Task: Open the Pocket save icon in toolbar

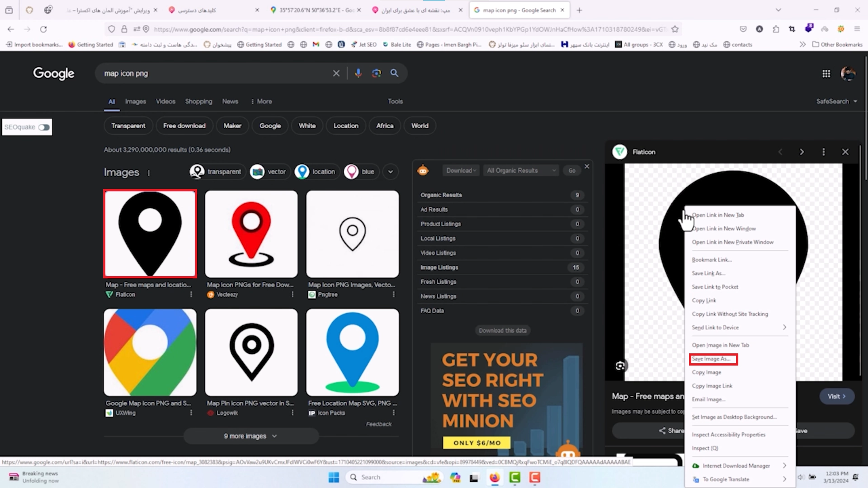Action: (743, 29)
